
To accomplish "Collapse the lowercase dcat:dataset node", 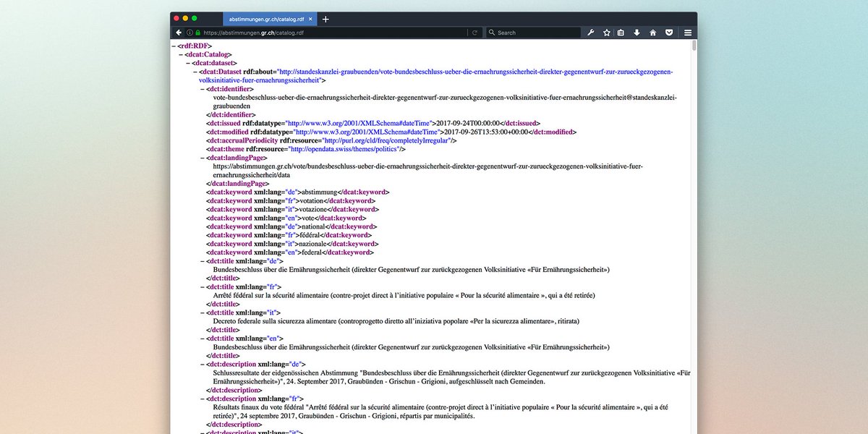I will (188, 63).
